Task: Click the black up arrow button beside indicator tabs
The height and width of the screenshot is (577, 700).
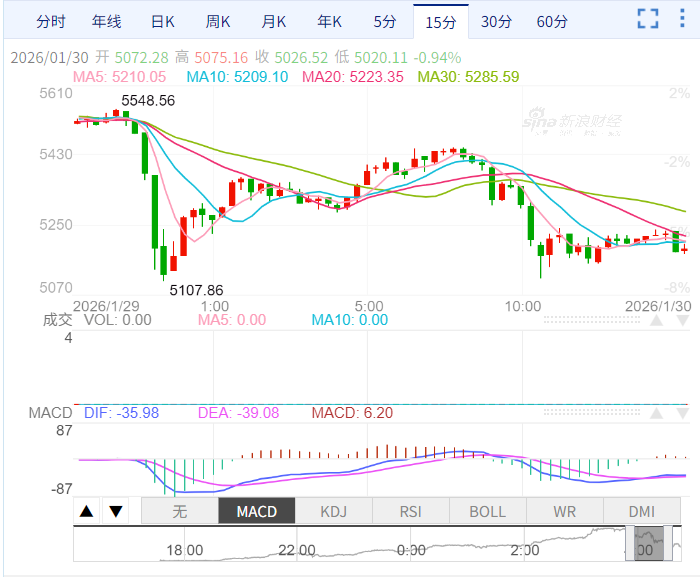Action: [87, 511]
